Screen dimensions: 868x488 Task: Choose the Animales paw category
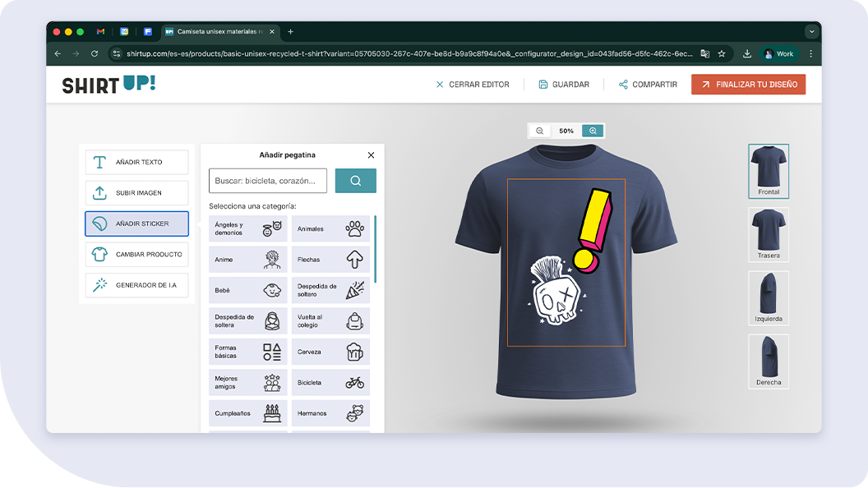pos(330,228)
